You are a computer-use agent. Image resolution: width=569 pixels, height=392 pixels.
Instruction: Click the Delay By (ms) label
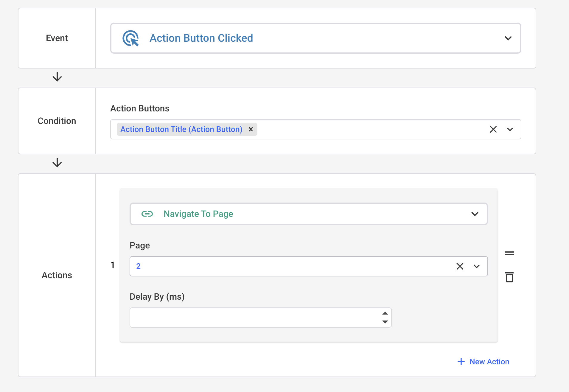(157, 297)
